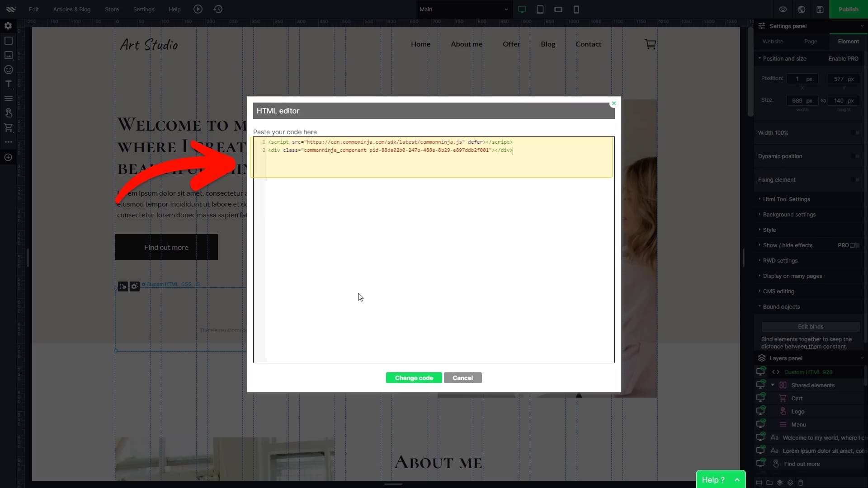Click the WebWave logo in top-left corner
This screenshot has height=488, width=868.
pyautogui.click(x=11, y=9)
